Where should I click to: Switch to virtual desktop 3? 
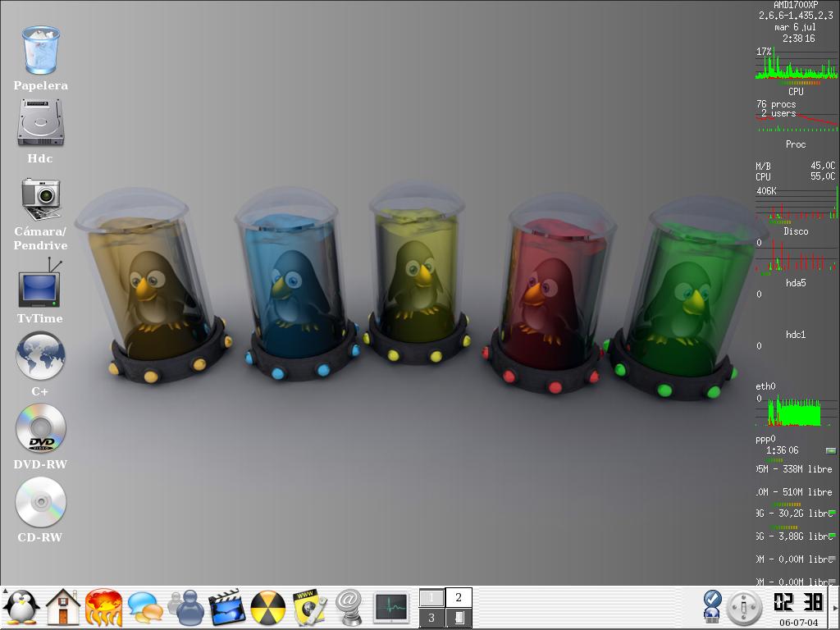pos(431,618)
